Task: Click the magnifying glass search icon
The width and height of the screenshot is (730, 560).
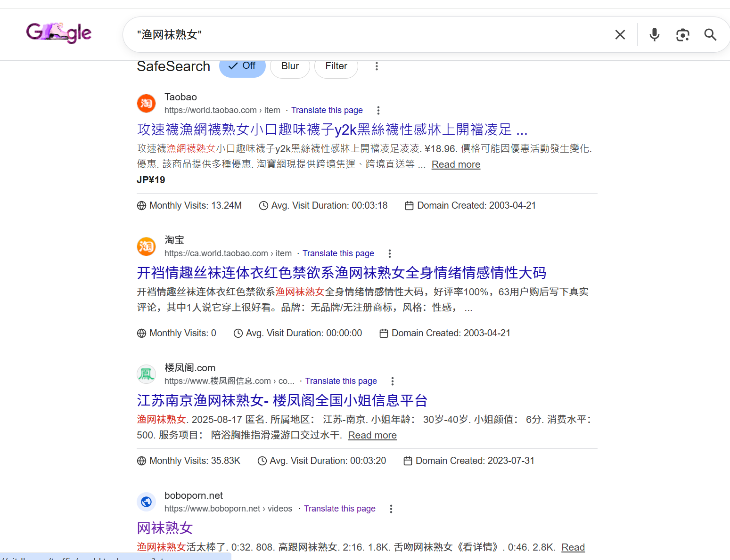Action: pyautogui.click(x=710, y=35)
